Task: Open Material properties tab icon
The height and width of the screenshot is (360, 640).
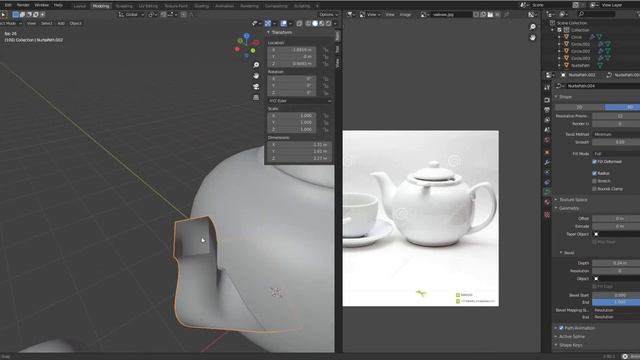Action: tap(547, 202)
